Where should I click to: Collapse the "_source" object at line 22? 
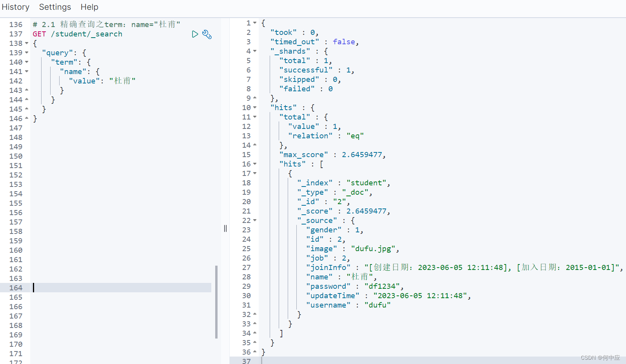point(255,221)
